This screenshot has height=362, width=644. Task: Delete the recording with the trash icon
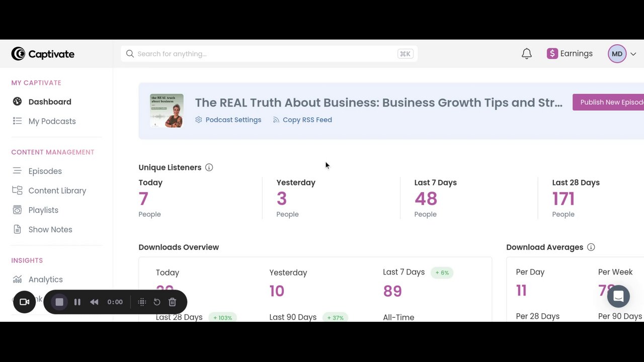pos(172,302)
